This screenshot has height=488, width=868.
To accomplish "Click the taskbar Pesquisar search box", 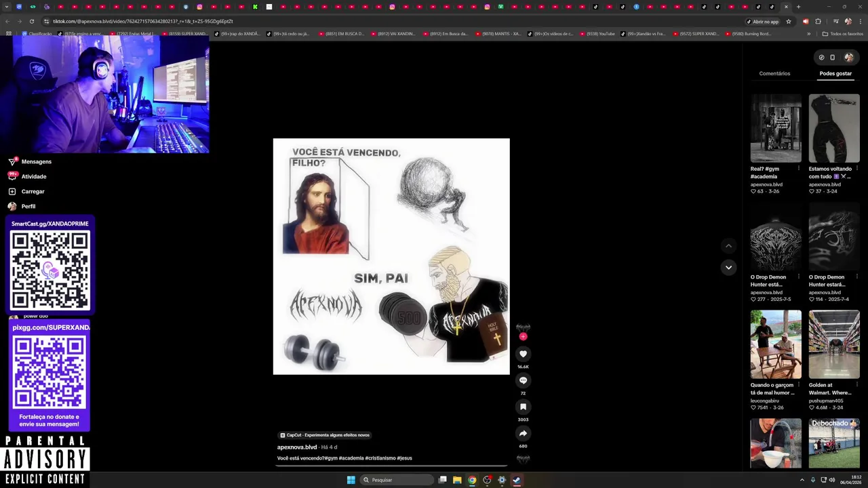I will pos(397,480).
